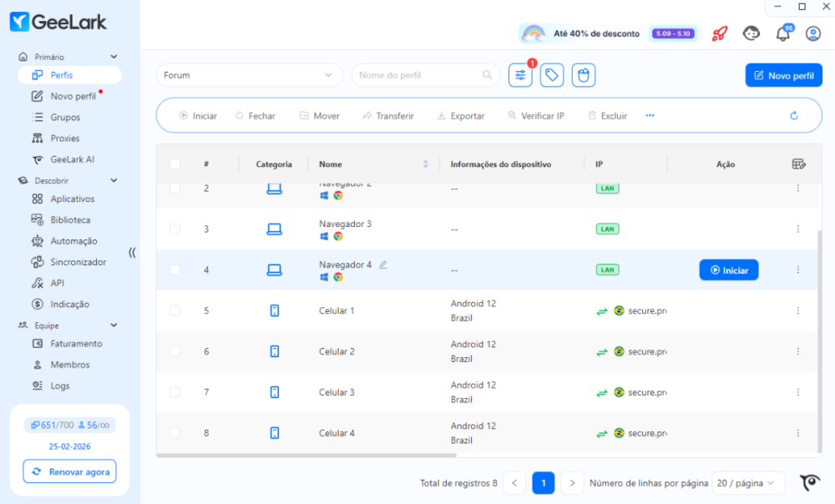This screenshot has height=504, width=835.
Task: Click Transferir in toolbar
Action: click(387, 115)
